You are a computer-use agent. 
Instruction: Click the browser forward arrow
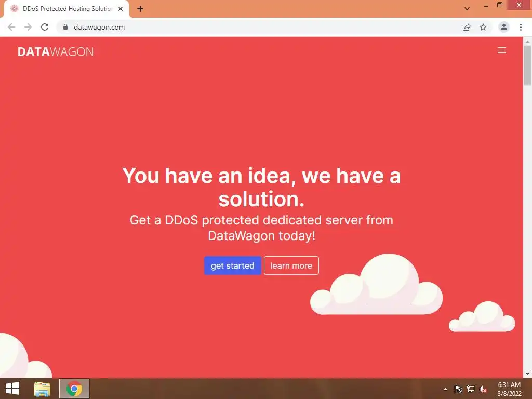point(28,27)
